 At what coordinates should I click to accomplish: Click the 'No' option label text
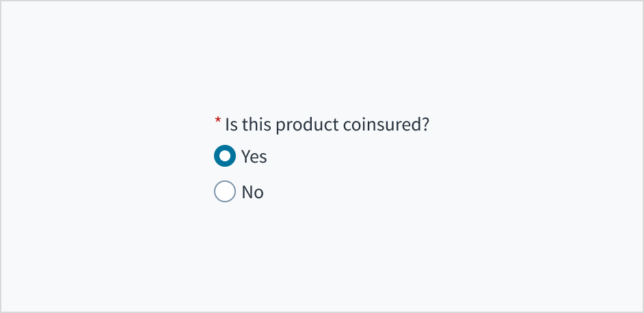tap(252, 192)
